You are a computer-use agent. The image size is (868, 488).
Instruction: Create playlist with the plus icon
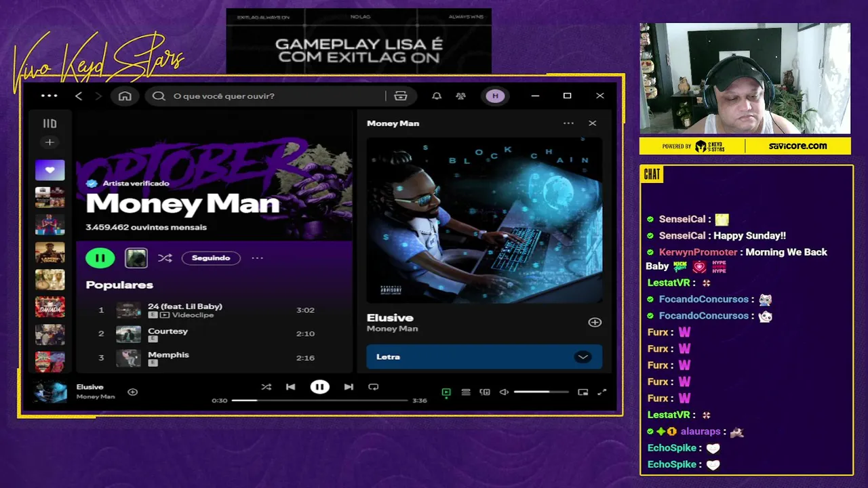tap(50, 142)
